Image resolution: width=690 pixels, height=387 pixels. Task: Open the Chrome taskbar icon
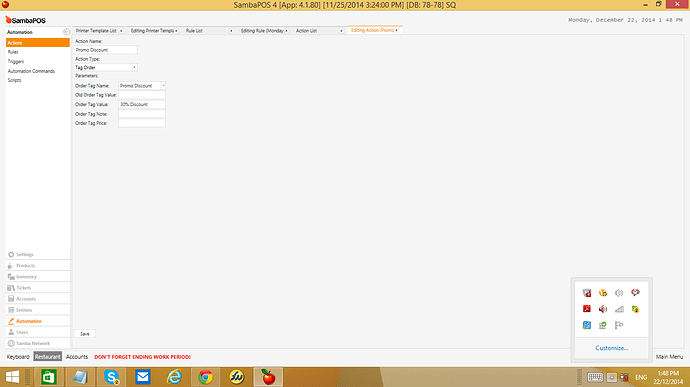[205, 377]
